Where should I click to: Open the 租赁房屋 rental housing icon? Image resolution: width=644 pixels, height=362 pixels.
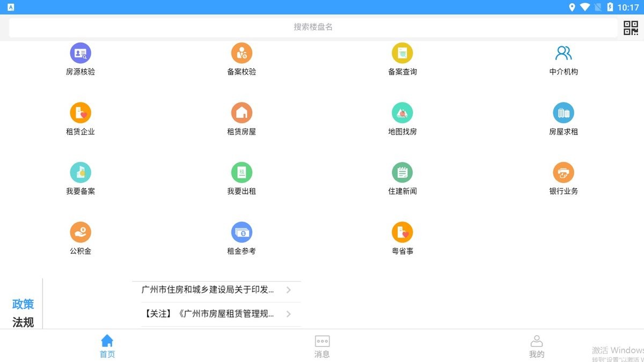tap(241, 118)
